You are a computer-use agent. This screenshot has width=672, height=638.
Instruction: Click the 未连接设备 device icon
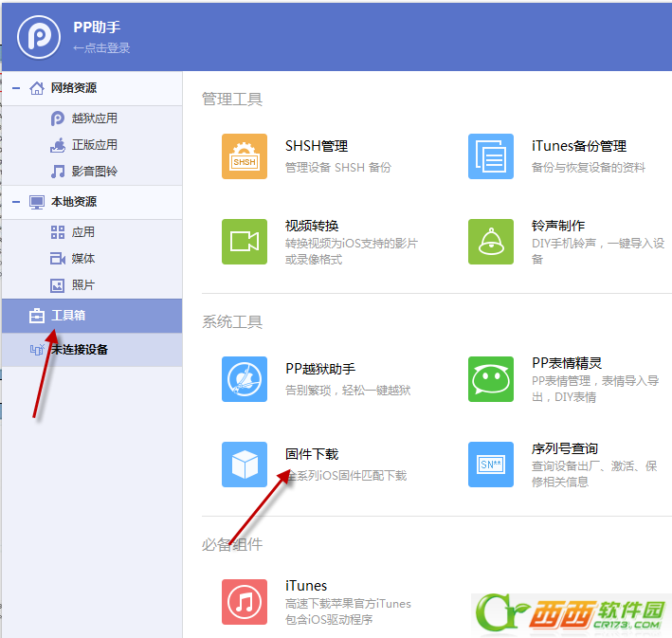(x=37, y=350)
